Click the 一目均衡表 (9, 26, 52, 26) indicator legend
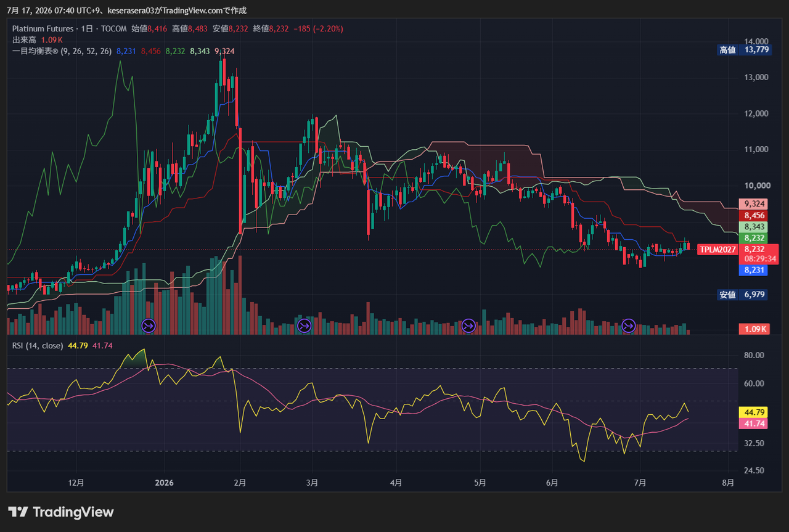This screenshot has width=789, height=532. [62, 51]
